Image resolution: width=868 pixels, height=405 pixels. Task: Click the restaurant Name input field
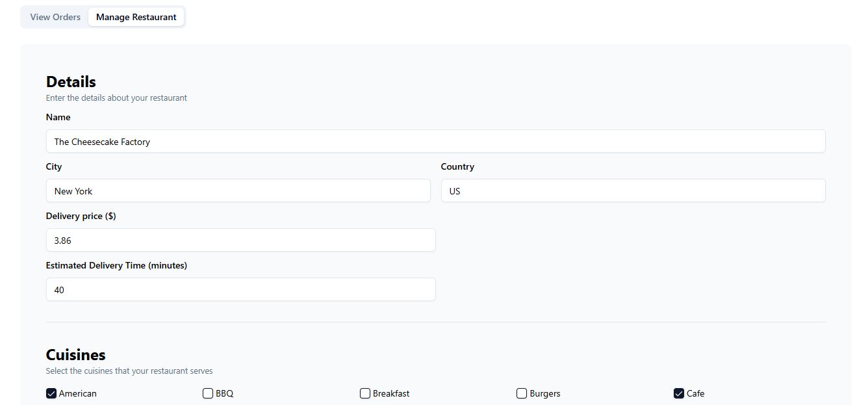(435, 141)
